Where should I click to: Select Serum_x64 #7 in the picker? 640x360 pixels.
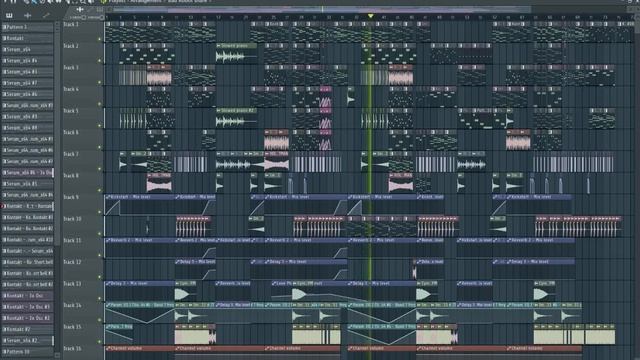[x=27, y=83]
